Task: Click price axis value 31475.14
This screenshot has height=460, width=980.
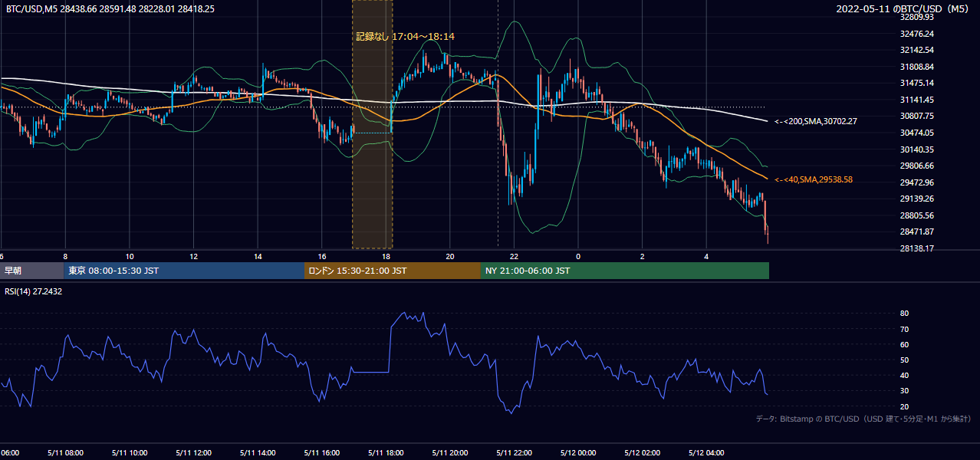Action: click(916, 83)
